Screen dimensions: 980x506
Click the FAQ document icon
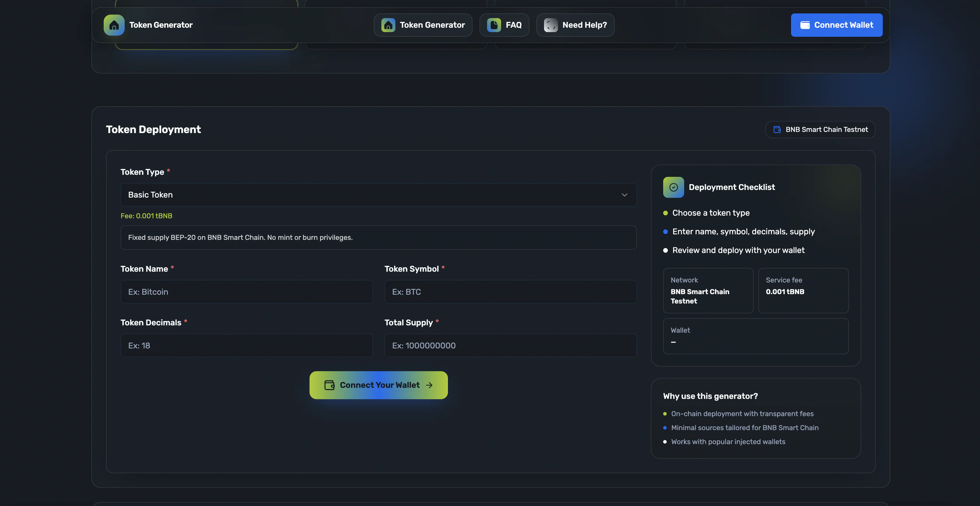tap(494, 25)
